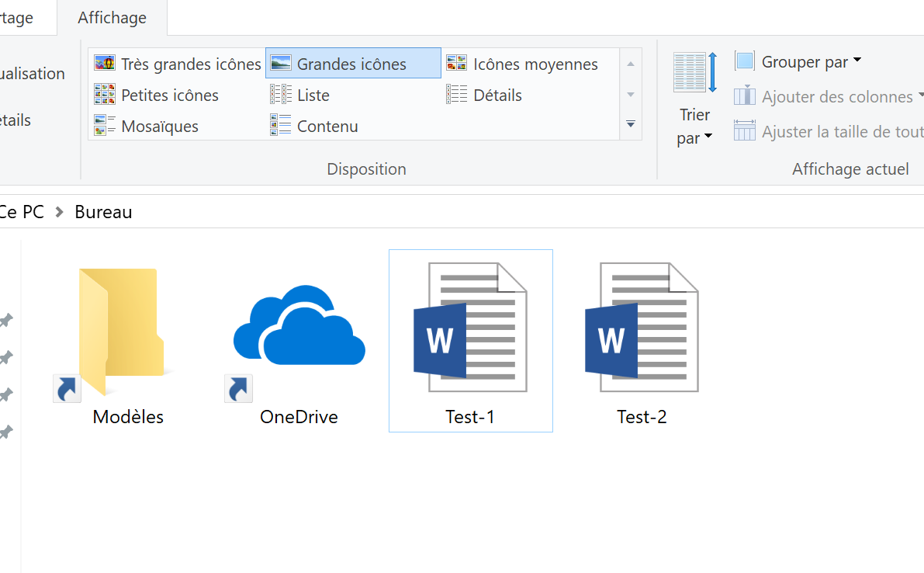The image size is (924, 573).
Task: Switch view to Liste
Action: click(300, 95)
